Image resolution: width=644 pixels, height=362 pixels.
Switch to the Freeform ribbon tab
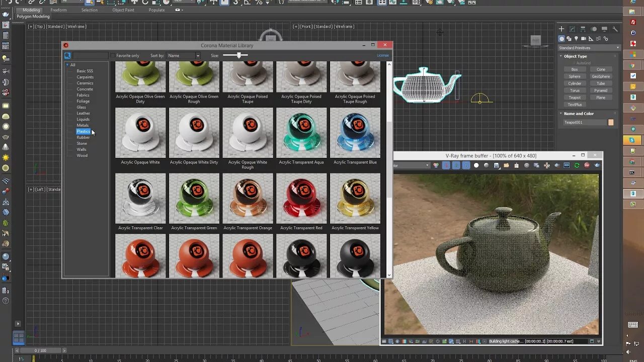pos(59,10)
